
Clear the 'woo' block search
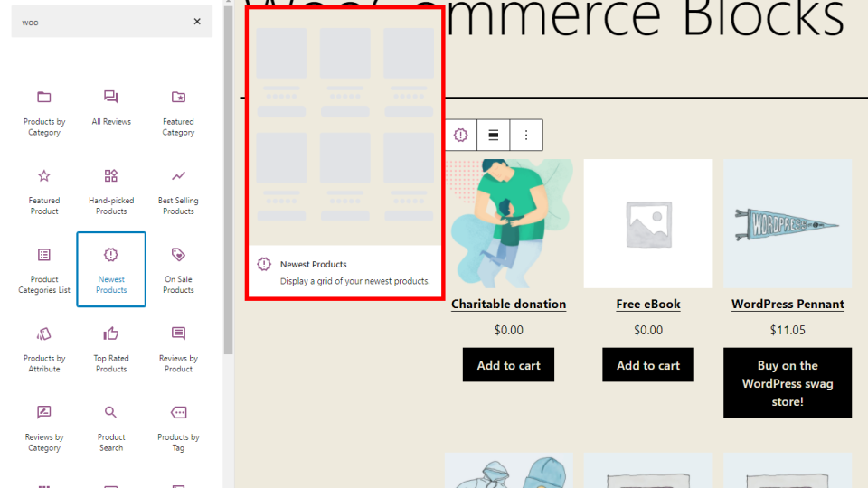[197, 22]
